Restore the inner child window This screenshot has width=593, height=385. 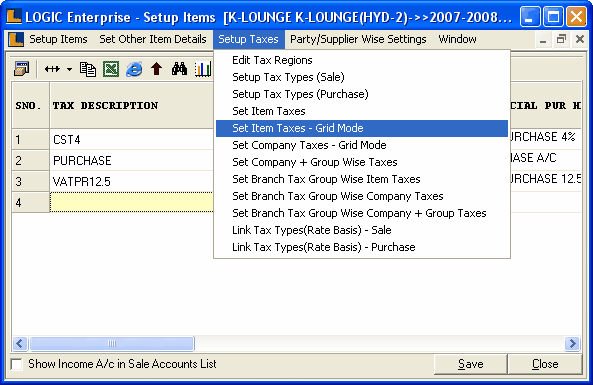(x=561, y=39)
